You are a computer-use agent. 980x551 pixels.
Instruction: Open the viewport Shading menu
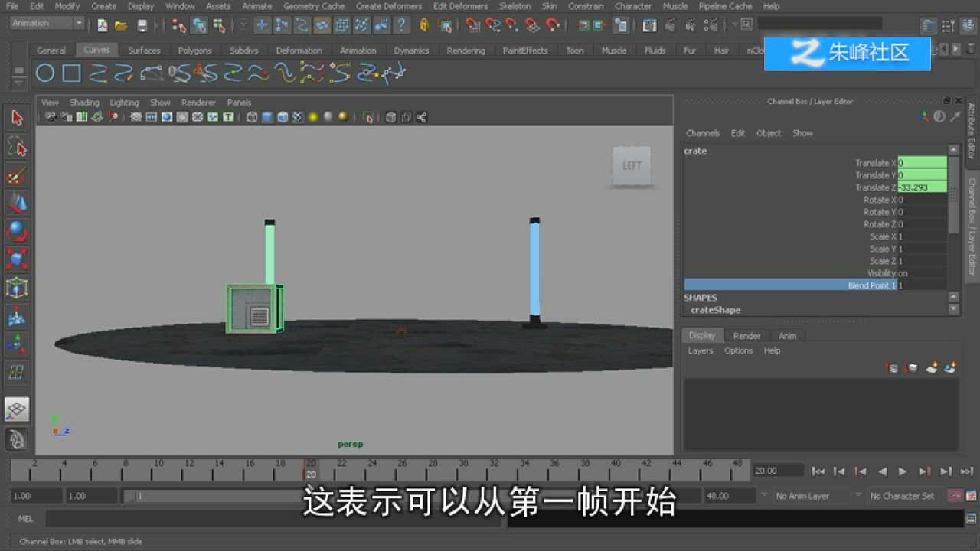(x=84, y=103)
